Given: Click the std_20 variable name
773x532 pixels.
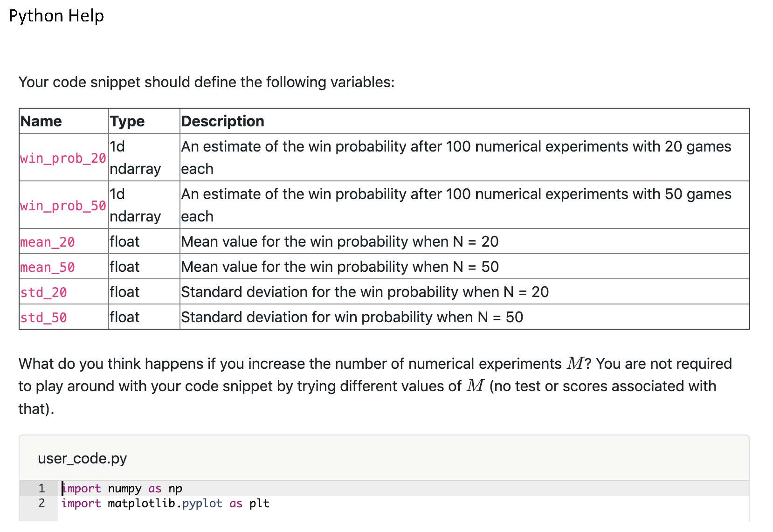Looking at the screenshot, I should 44,293.
